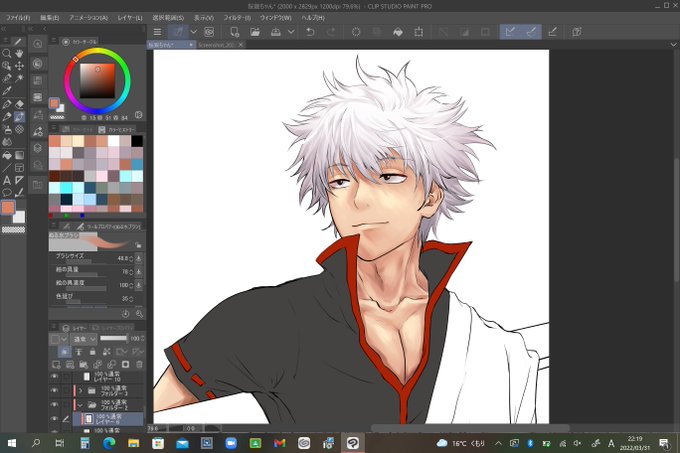Screen dimensions: 680x453
Task: Switch to the Screenshot canvas tab
Action: click(221, 45)
